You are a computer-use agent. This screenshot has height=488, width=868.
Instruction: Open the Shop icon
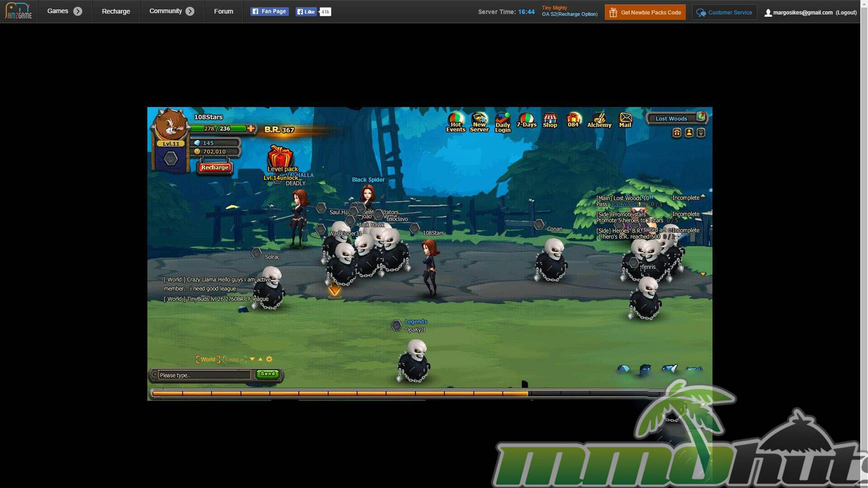click(x=550, y=121)
